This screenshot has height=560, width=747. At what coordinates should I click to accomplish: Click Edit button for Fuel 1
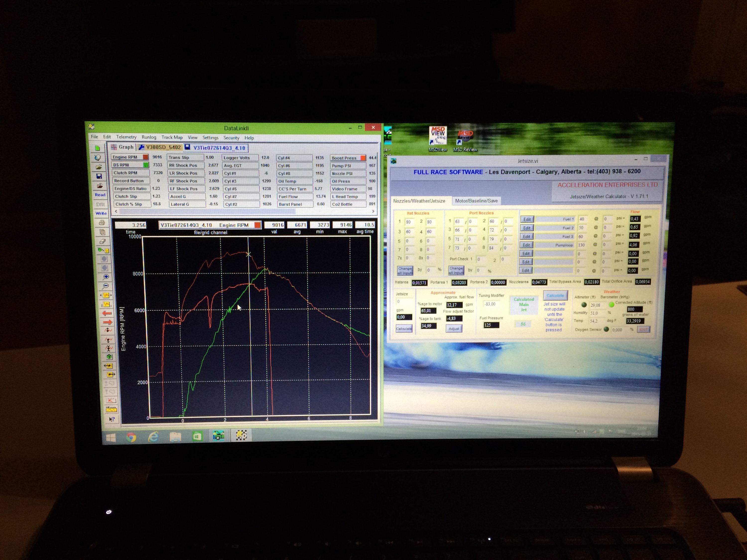[x=527, y=220]
